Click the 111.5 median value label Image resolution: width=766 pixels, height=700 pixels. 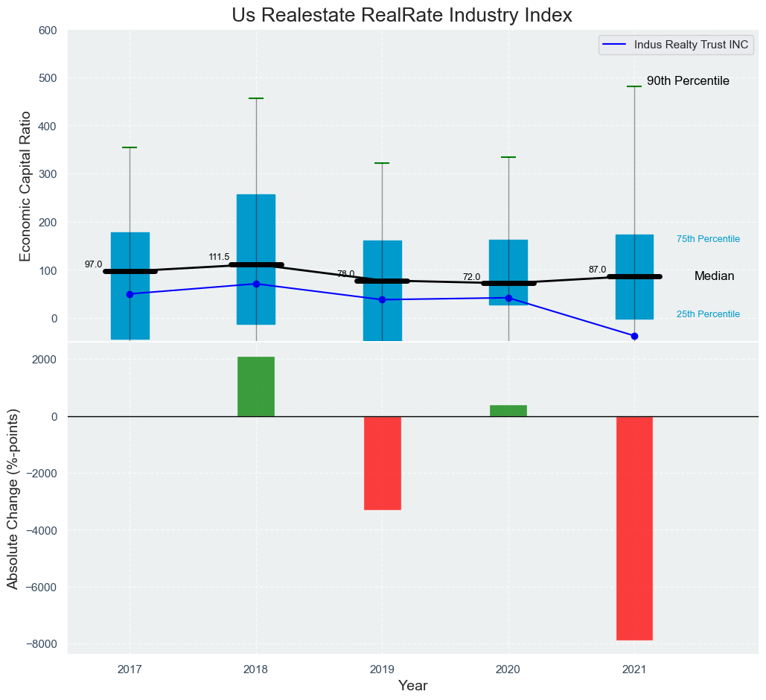(219, 257)
